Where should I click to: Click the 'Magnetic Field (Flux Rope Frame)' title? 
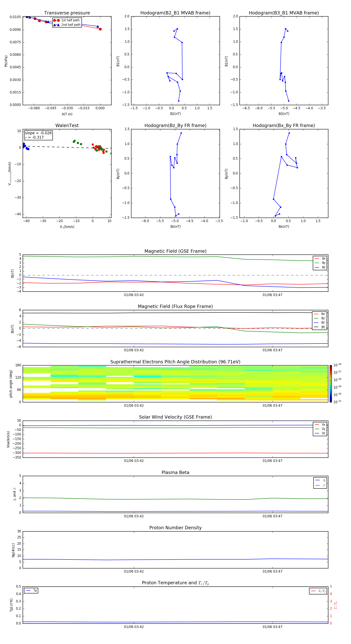click(175, 307)
